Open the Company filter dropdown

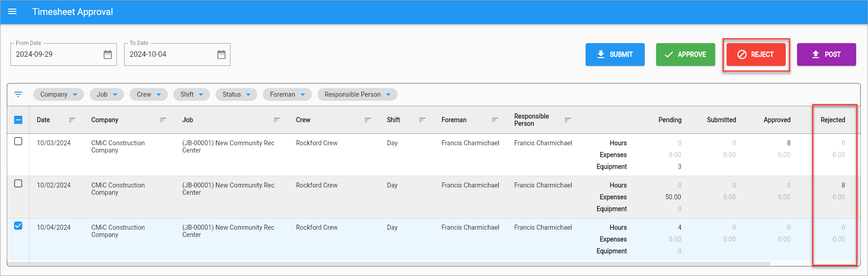click(x=59, y=94)
